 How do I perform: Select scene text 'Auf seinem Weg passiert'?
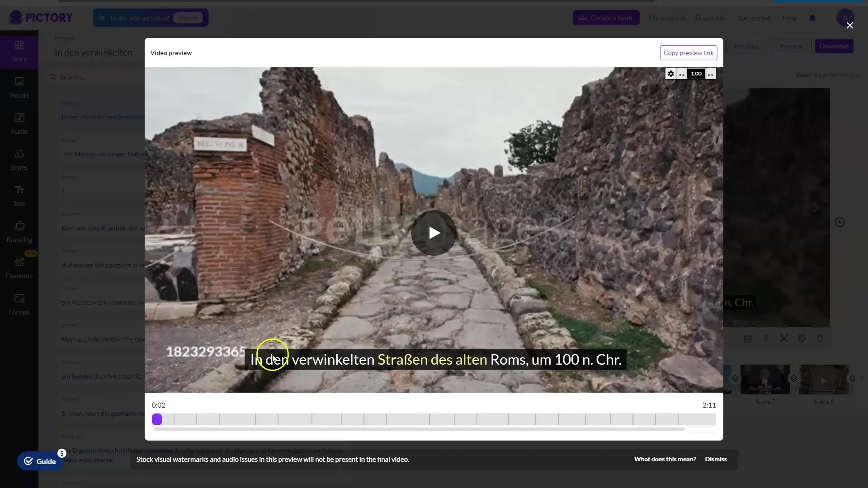pos(103,265)
